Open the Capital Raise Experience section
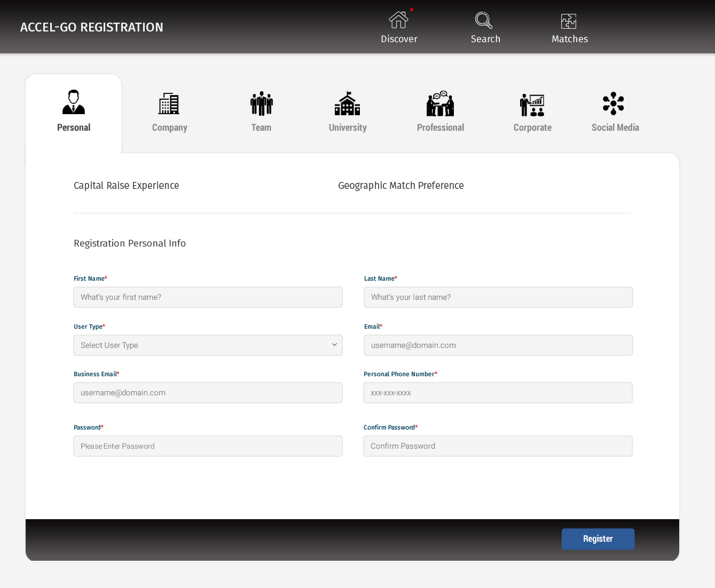715x588 pixels. coord(127,186)
